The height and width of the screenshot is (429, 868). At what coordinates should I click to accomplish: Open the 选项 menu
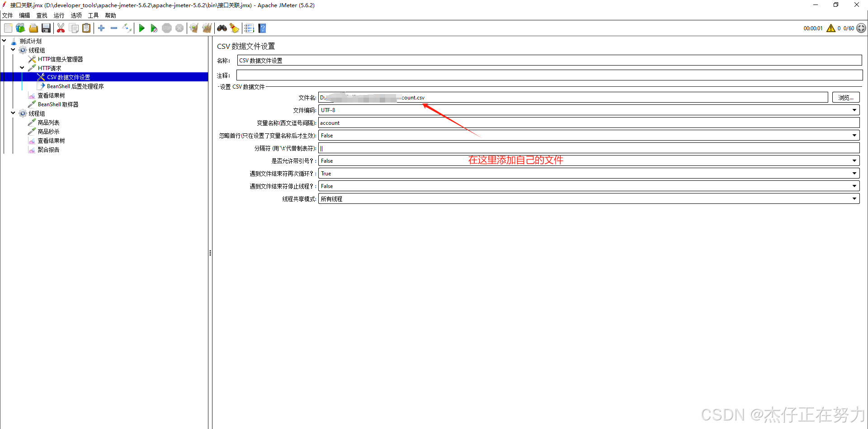point(76,15)
